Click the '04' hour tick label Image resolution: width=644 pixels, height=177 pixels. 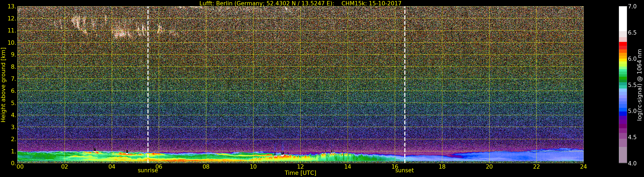(112, 166)
